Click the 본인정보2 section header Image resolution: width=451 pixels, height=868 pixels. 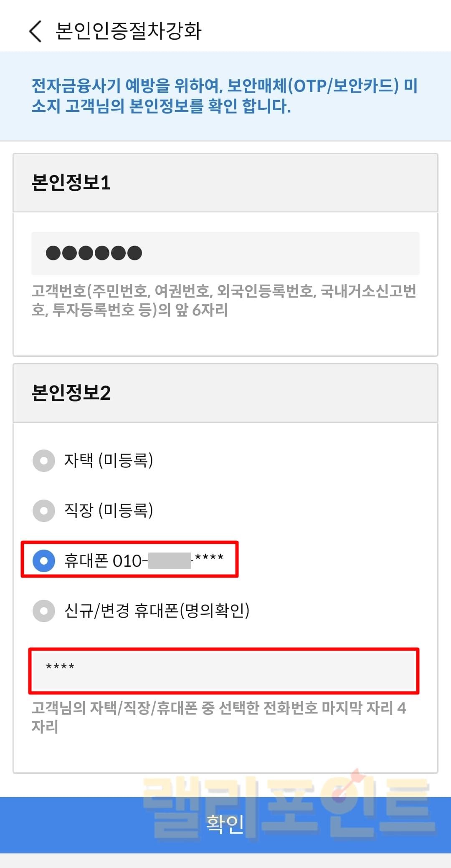pyautogui.click(x=71, y=393)
